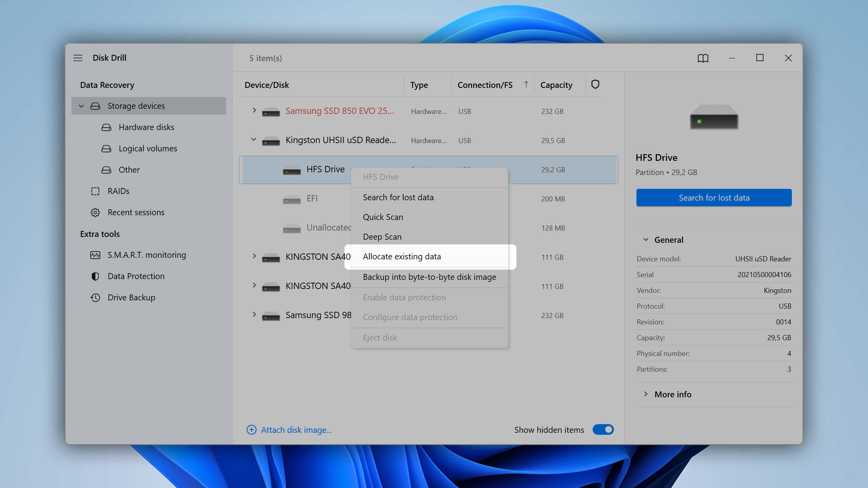Select Allocate existing data menu entry
The width and height of the screenshot is (868, 488).
pyautogui.click(x=429, y=257)
